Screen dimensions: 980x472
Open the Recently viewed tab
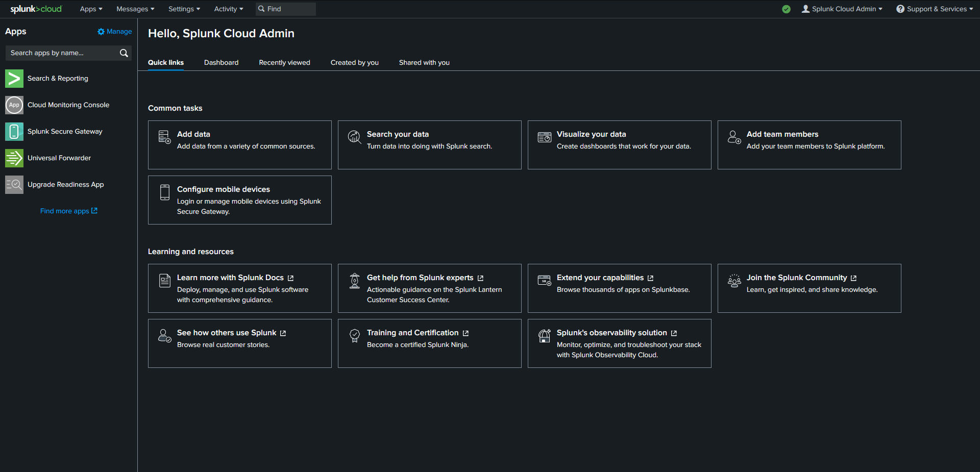coord(284,62)
